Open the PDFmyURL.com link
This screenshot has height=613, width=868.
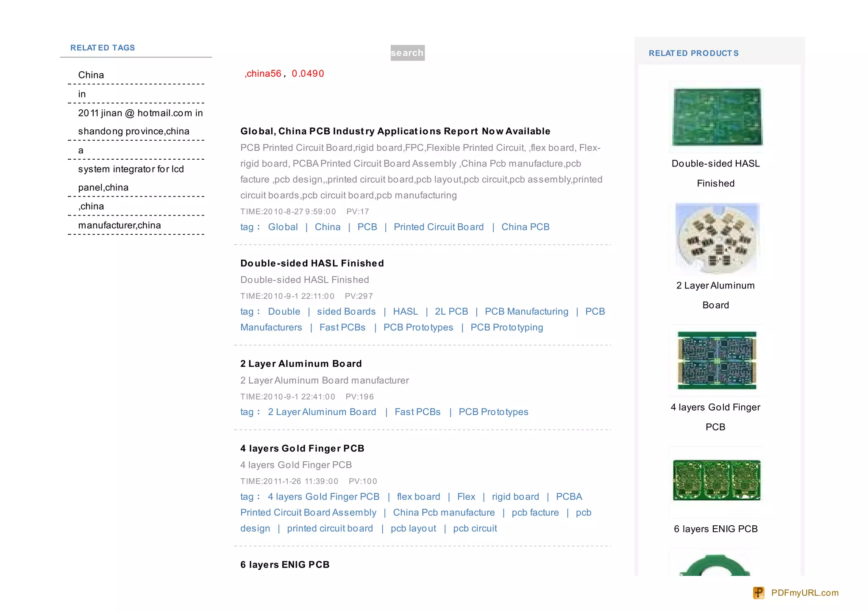tap(804, 593)
